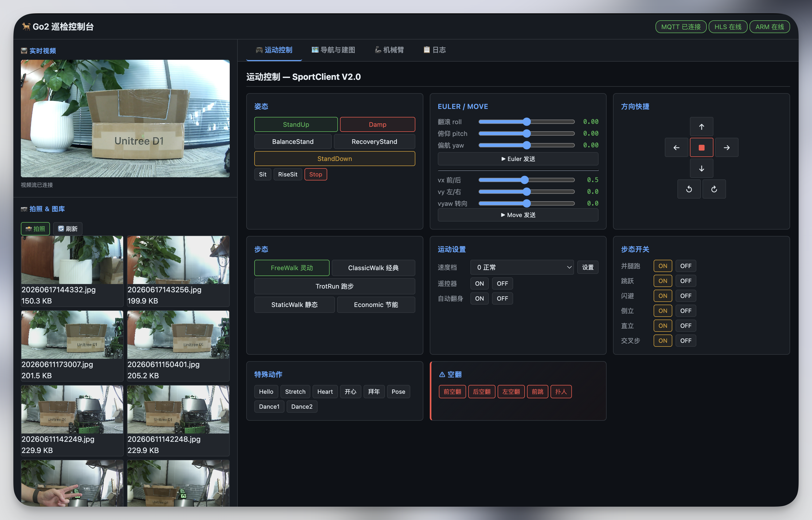Click the vx 前/后 slider
The height and width of the screenshot is (520, 812).
point(526,180)
